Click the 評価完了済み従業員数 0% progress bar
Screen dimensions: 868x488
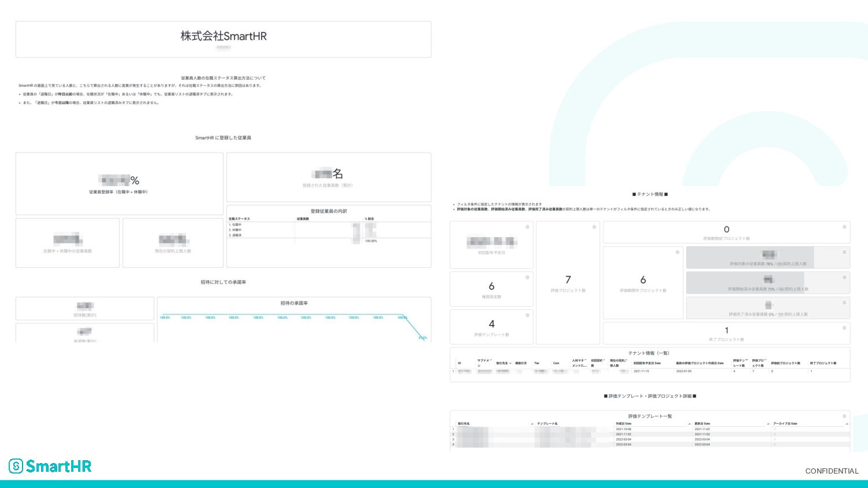pyautogui.click(x=768, y=308)
